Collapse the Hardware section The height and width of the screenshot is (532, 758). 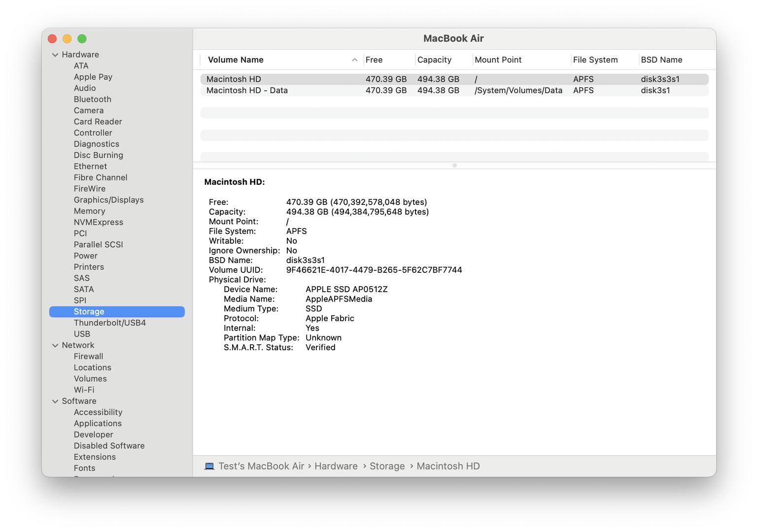pos(55,55)
